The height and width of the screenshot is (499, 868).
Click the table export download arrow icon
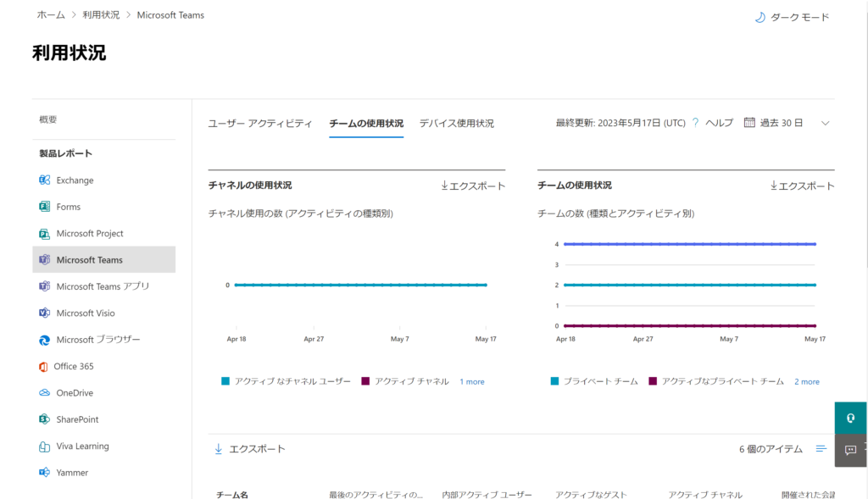219,449
